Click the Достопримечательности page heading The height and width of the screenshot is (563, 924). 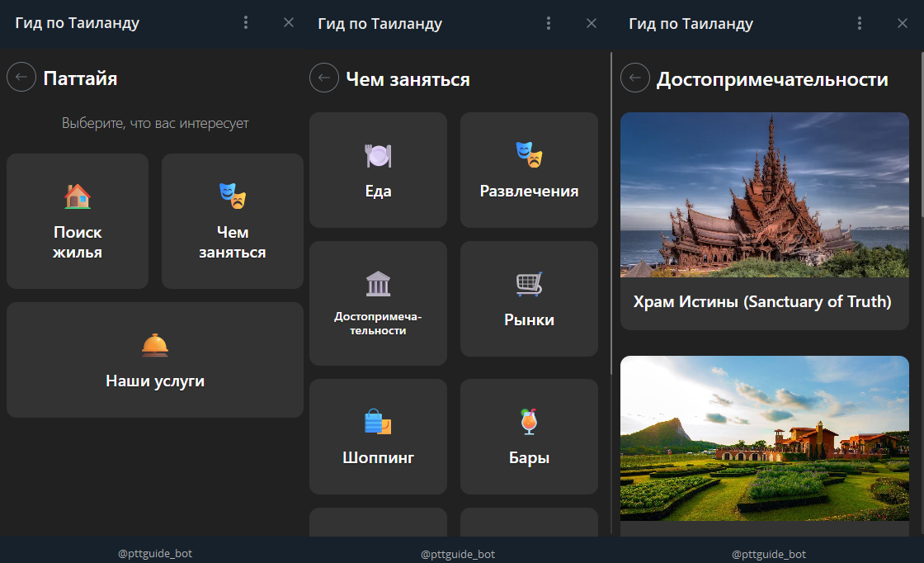click(x=772, y=79)
